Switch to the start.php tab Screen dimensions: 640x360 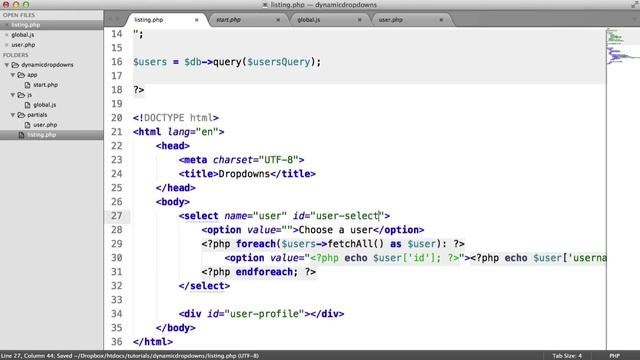[228, 20]
